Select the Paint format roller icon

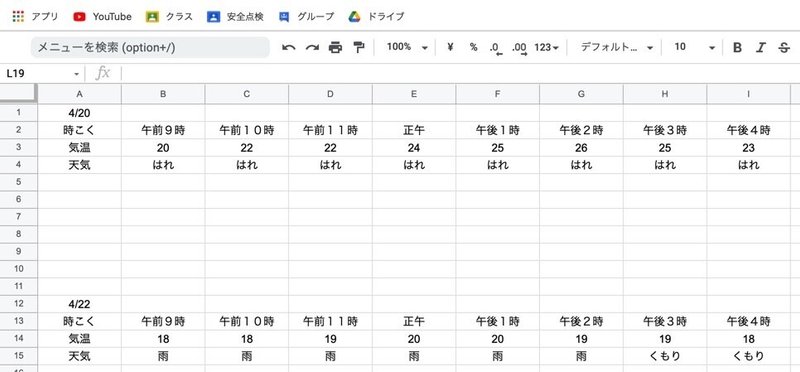pyautogui.click(x=359, y=47)
